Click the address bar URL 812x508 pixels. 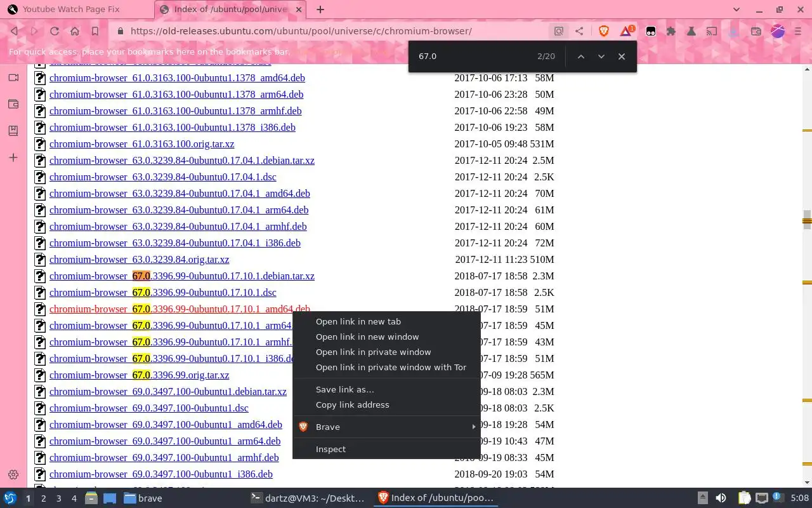301,31
